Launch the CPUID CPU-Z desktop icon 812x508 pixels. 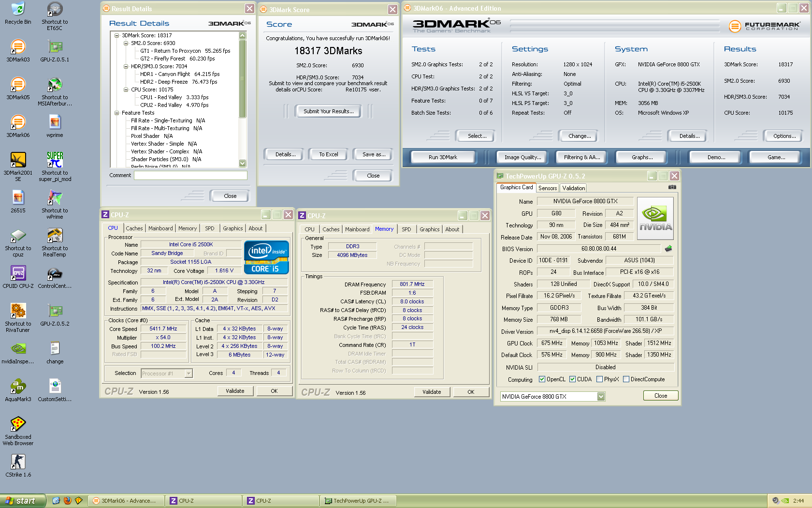[x=18, y=277]
